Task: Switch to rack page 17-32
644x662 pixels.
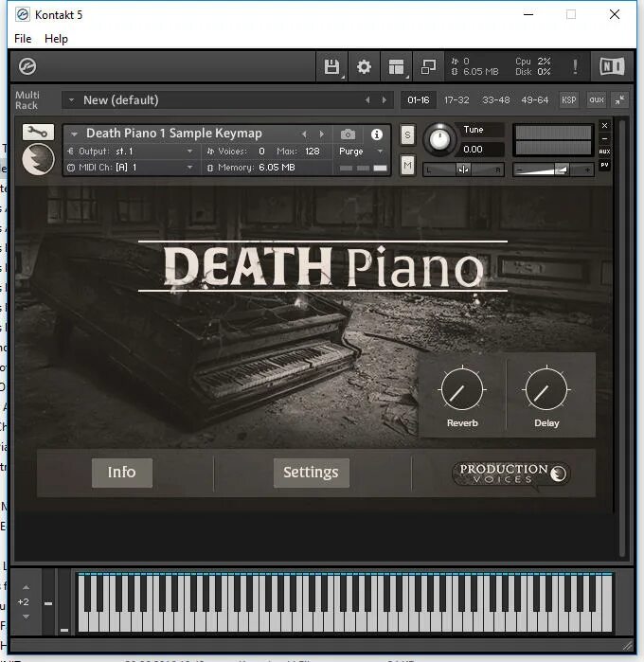Action: point(456,100)
